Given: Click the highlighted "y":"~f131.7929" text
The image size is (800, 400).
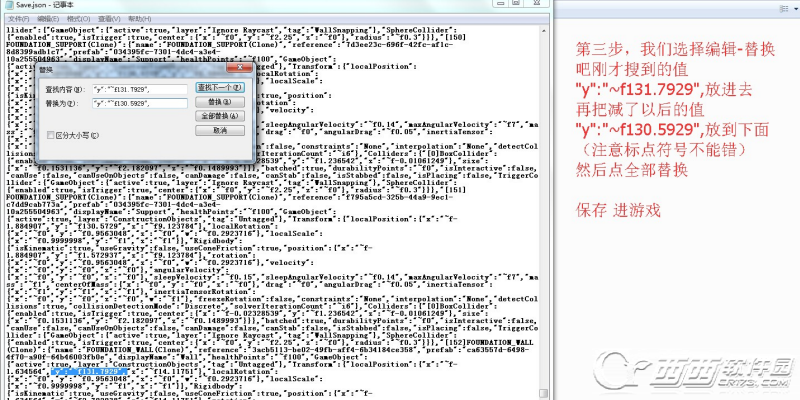Looking at the screenshot, I should coord(88,372).
